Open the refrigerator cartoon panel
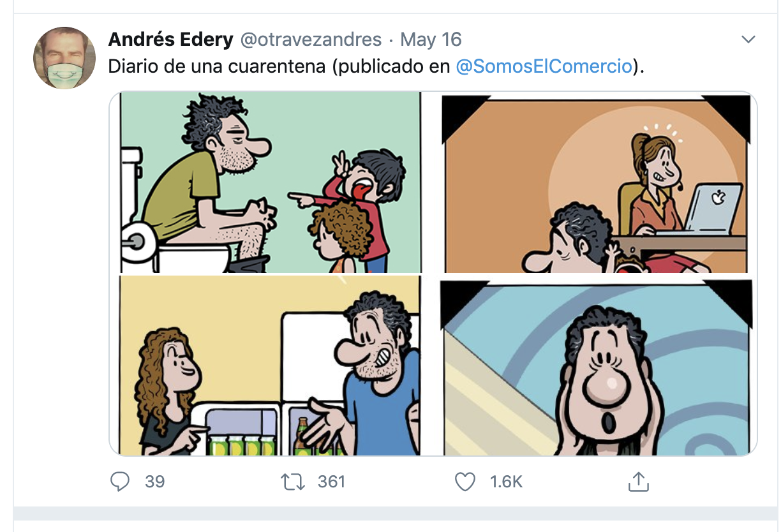 pyautogui.click(x=271, y=366)
